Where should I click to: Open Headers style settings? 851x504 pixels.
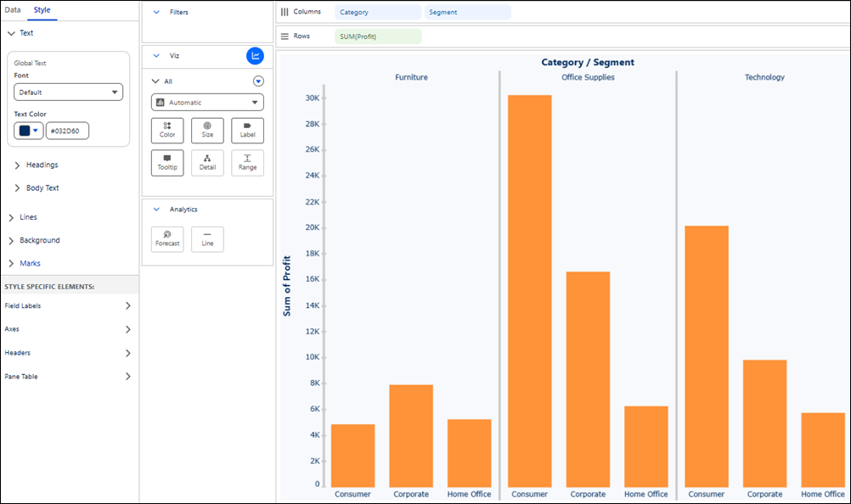point(68,353)
